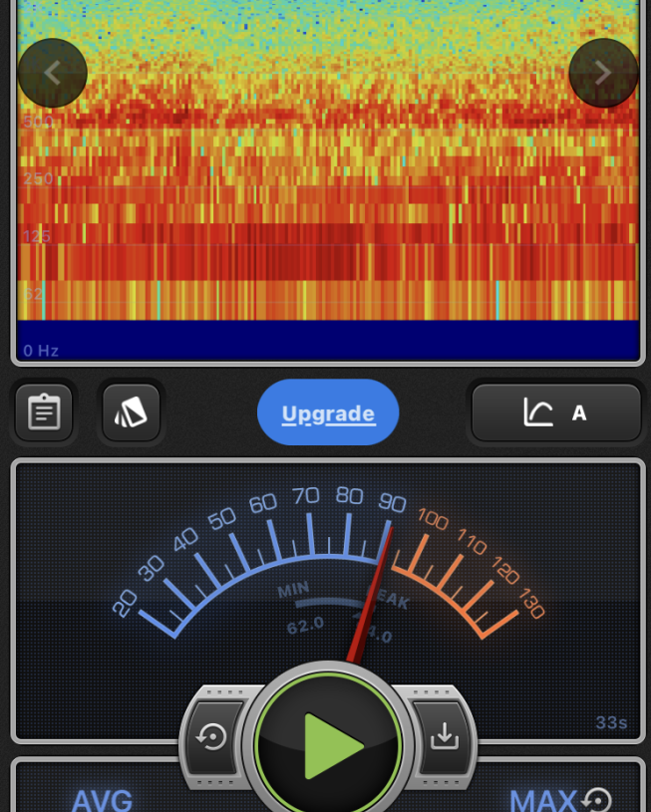Reset the MAX value with its reset icon
Image resolution: width=651 pixels, height=812 pixels.
coord(597,799)
